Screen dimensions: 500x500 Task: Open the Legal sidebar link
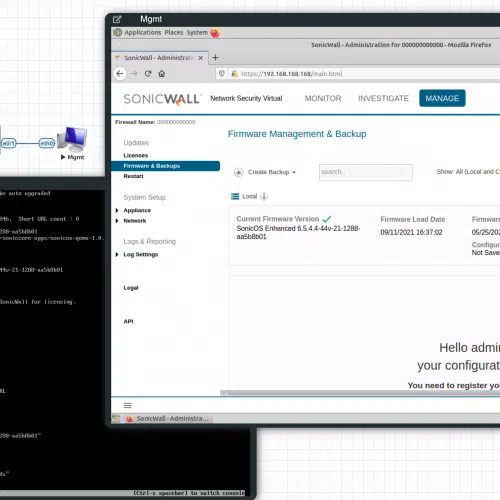[x=131, y=288]
